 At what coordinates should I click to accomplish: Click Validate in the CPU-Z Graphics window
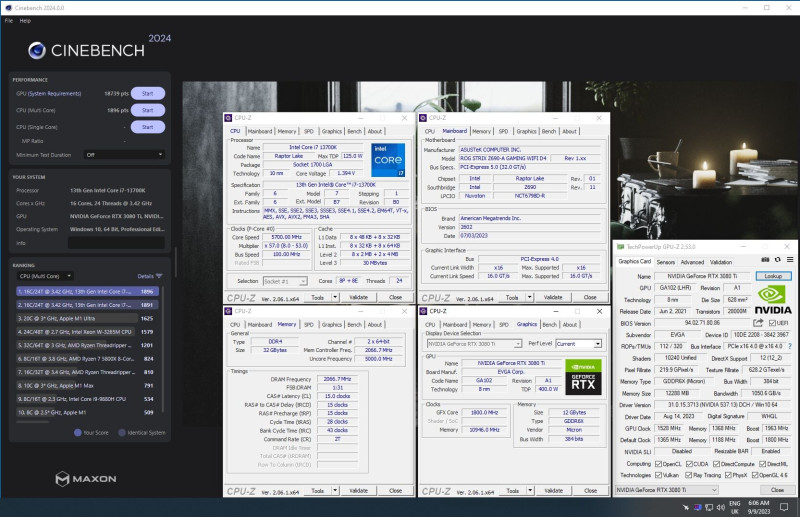553,490
